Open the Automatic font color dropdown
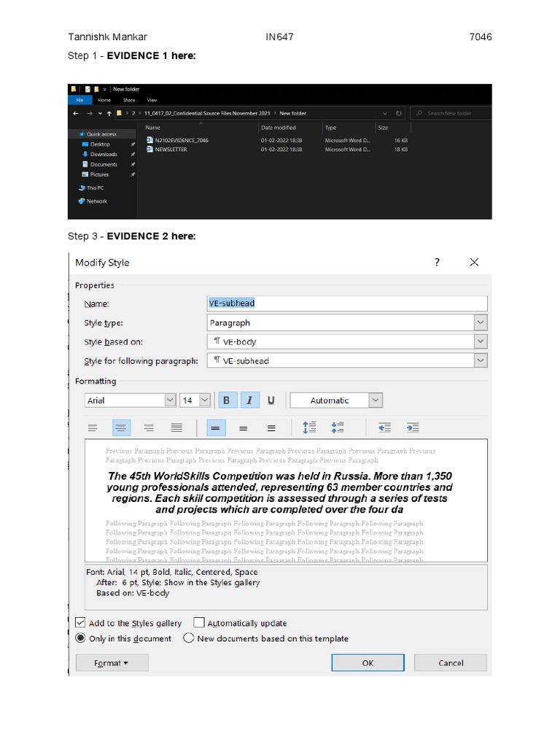This screenshot has height=747, width=560. tap(376, 400)
